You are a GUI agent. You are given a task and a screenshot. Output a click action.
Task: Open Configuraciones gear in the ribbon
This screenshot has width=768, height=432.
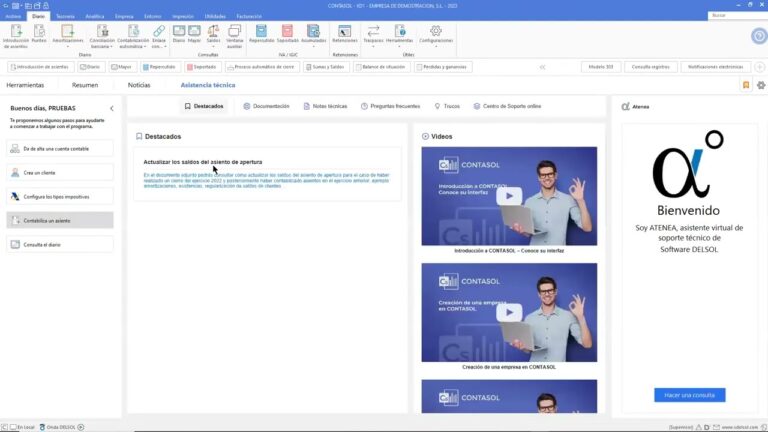click(435, 32)
